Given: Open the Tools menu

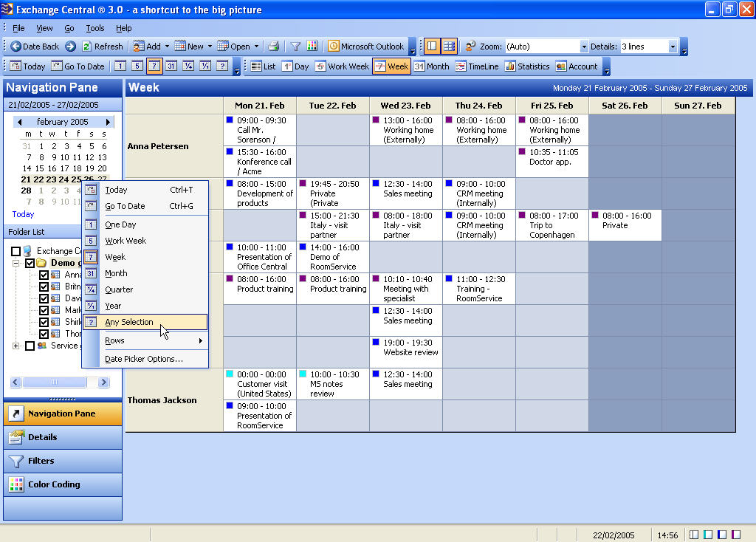Looking at the screenshot, I should [x=95, y=28].
